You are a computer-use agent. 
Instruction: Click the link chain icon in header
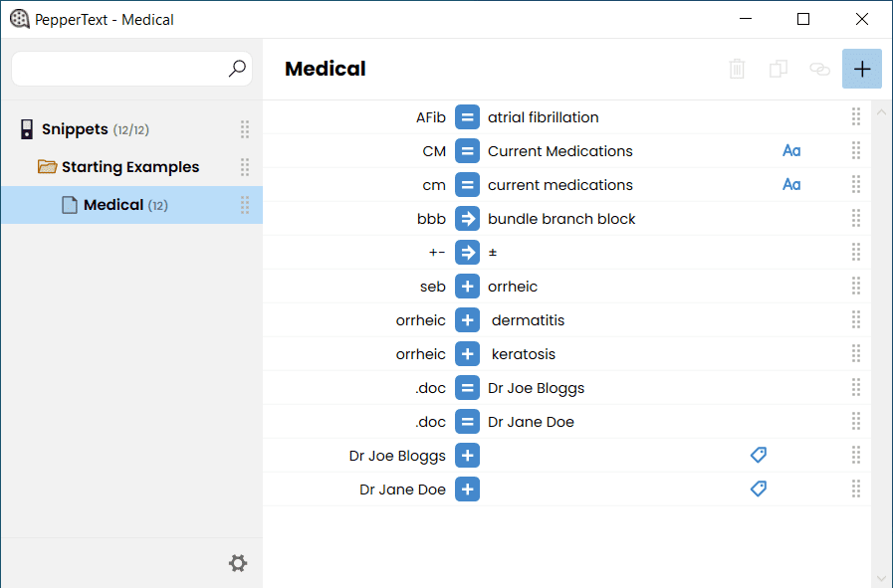point(819,69)
